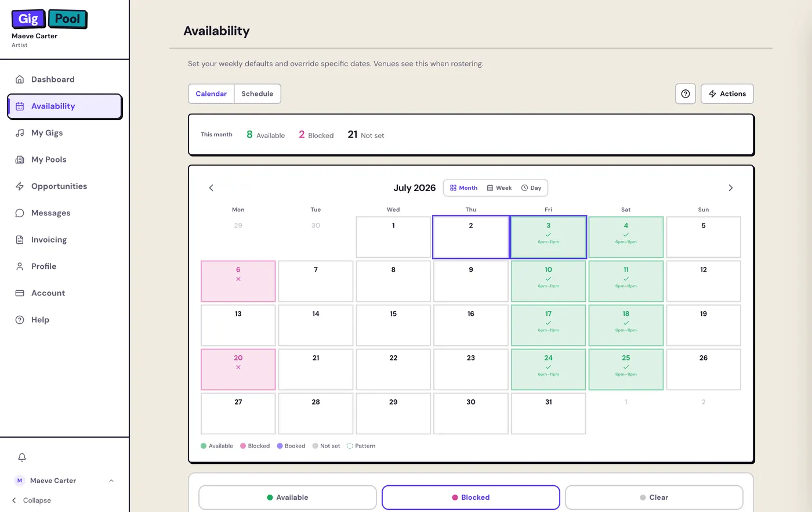Clear the selected day's status
Image resolution: width=812 pixels, height=512 pixels.
click(654, 497)
